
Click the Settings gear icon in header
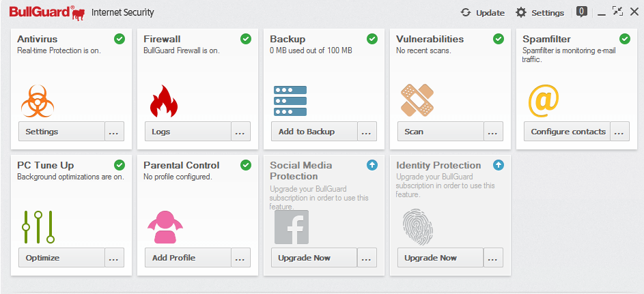point(521,12)
